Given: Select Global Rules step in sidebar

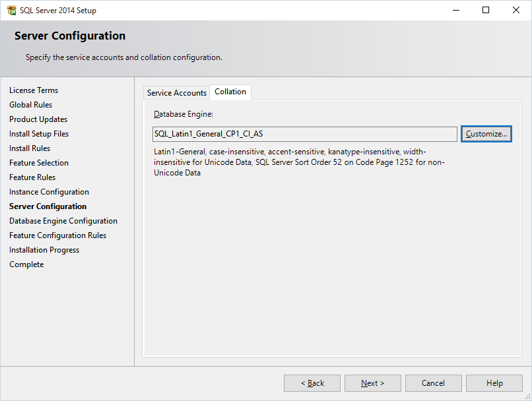Looking at the screenshot, I should coord(31,105).
